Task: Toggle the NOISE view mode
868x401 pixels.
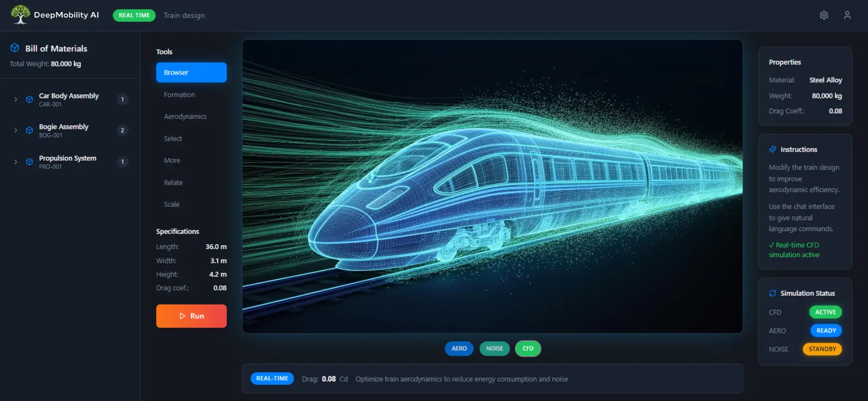Action: (495, 348)
